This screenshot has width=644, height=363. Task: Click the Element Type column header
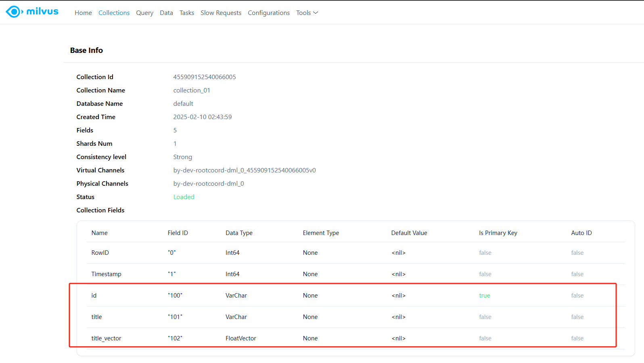click(321, 233)
